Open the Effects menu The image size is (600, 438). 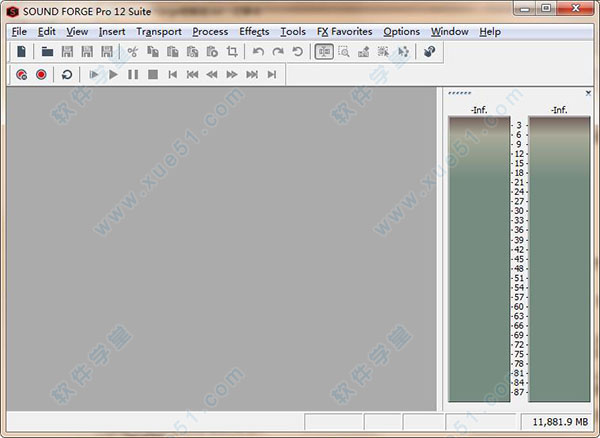tap(254, 31)
